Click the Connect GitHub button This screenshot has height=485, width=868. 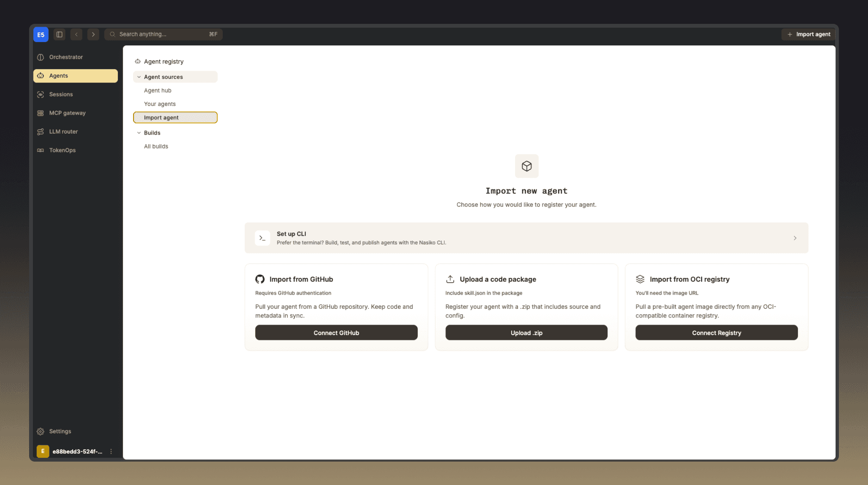coord(336,333)
